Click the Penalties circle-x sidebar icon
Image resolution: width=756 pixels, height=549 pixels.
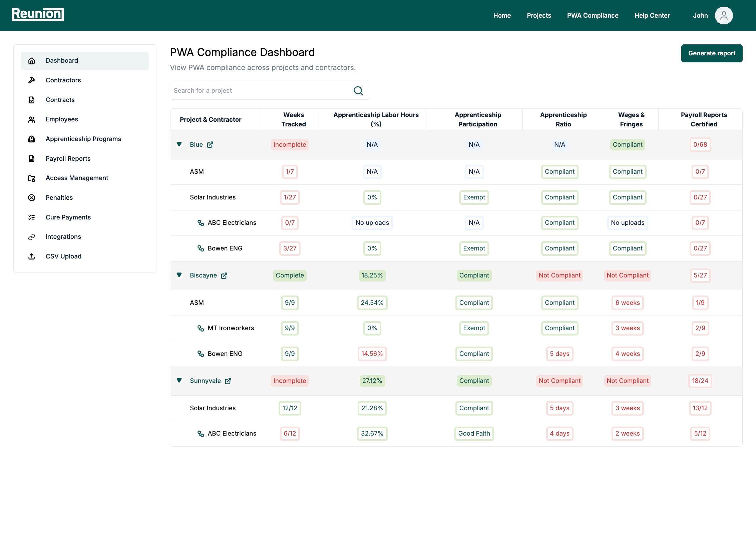(x=32, y=198)
